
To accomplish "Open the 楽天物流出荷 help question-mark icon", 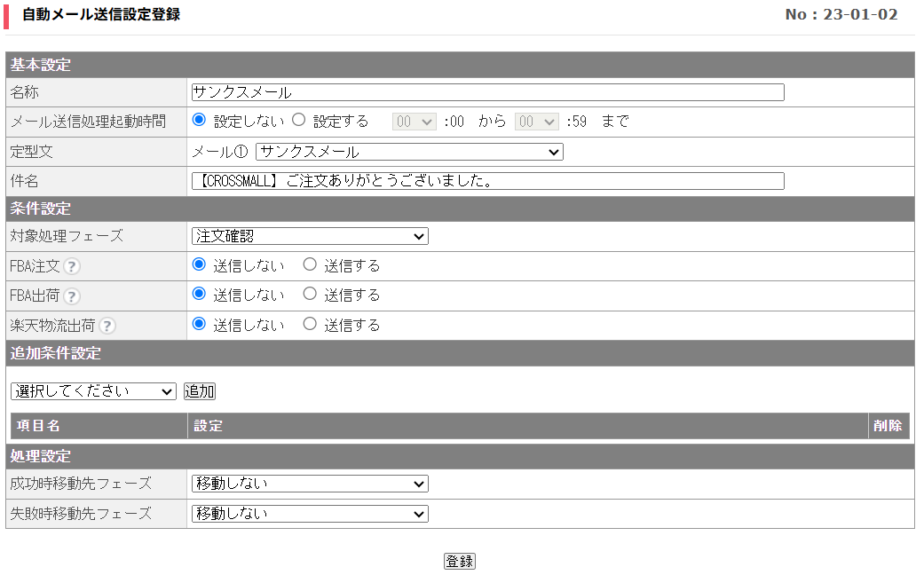I will coord(107,326).
